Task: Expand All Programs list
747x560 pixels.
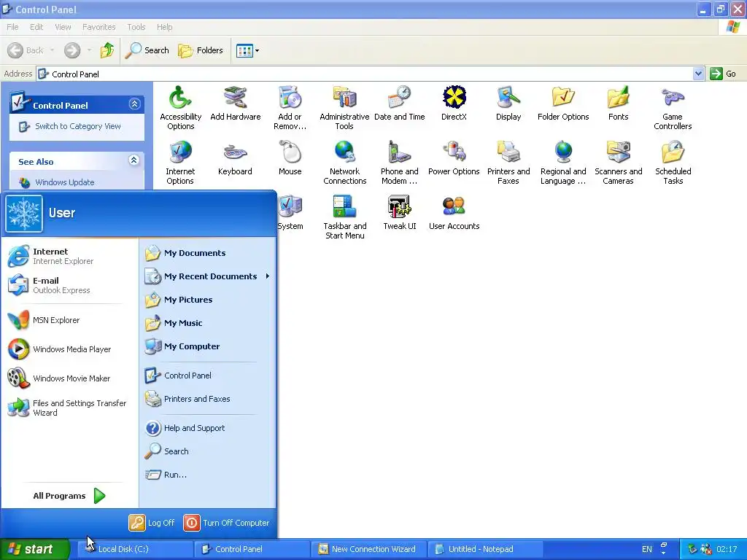Action: click(x=69, y=496)
